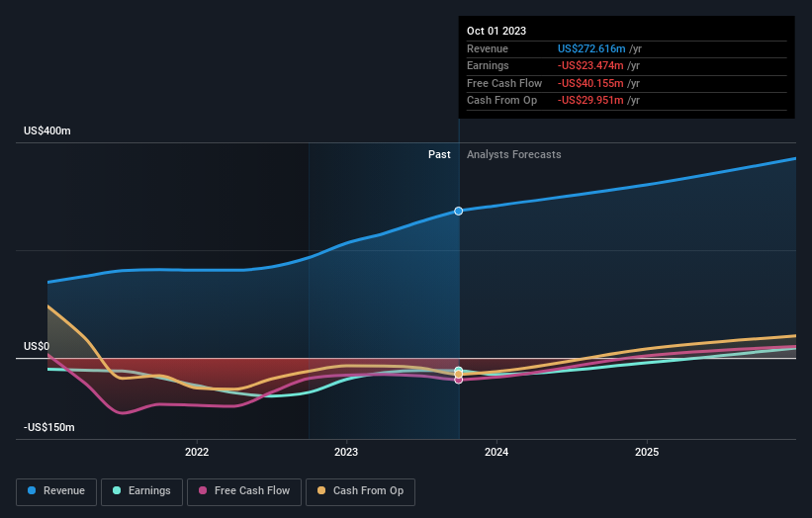Click the 2022 x-axis label

point(197,453)
